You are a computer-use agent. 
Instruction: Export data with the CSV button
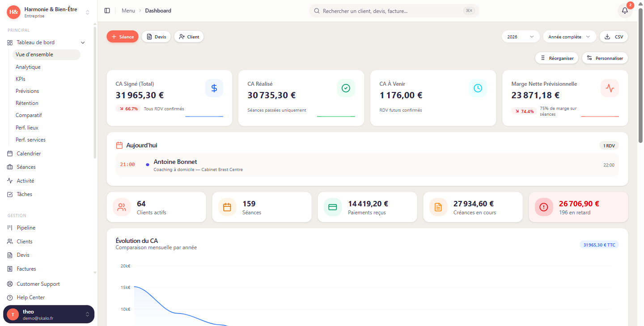(x=614, y=37)
